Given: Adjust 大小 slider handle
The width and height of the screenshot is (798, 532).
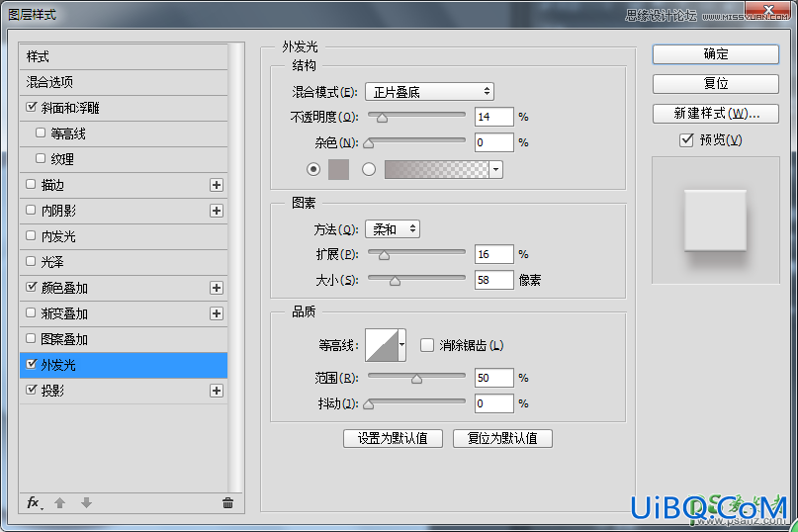Looking at the screenshot, I should [x=395, y=281].
